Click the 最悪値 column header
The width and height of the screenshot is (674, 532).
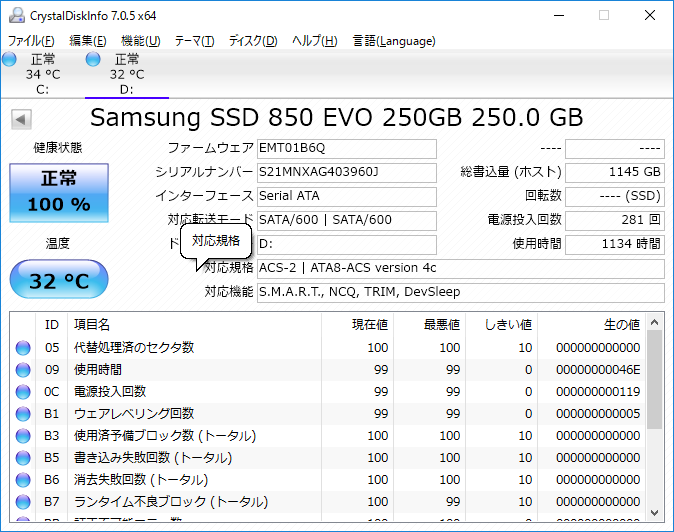click(x=429, y=324)
